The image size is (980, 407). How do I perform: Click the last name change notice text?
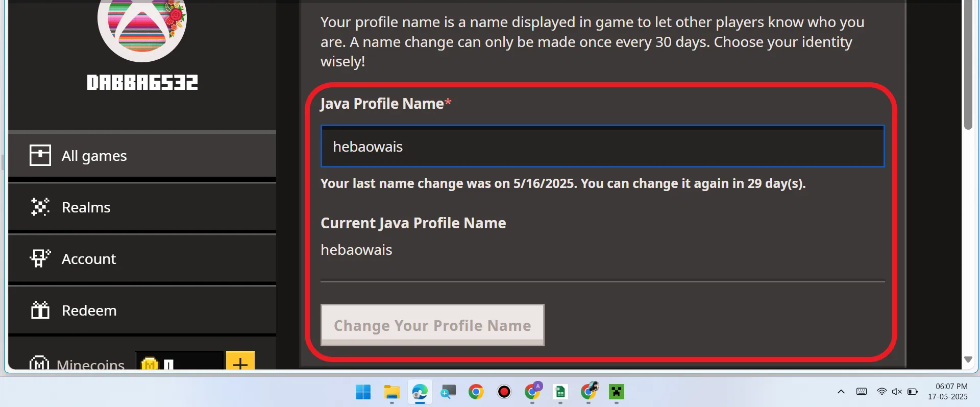(563, 183)
